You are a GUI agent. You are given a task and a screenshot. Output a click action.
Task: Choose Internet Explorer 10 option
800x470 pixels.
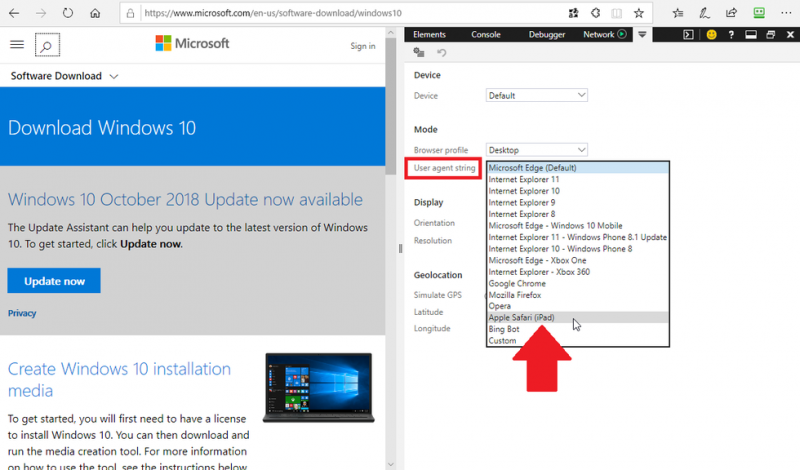[x=578, y=191]
